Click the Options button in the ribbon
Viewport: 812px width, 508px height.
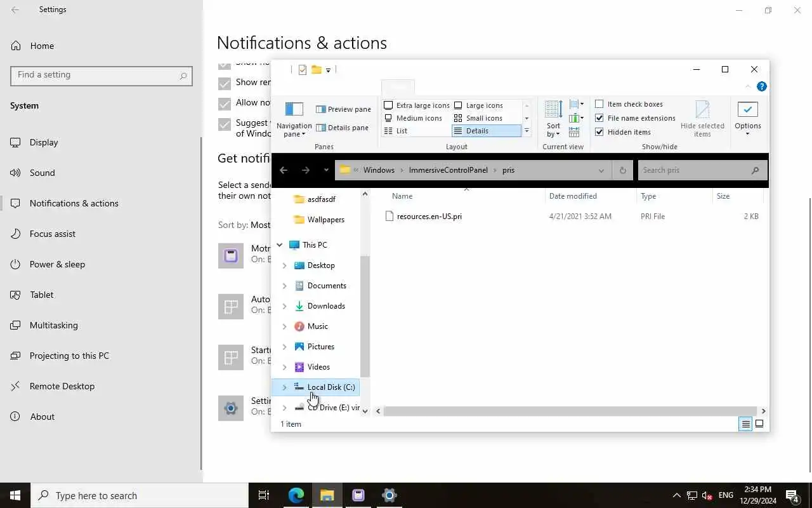tap(747, 119)
